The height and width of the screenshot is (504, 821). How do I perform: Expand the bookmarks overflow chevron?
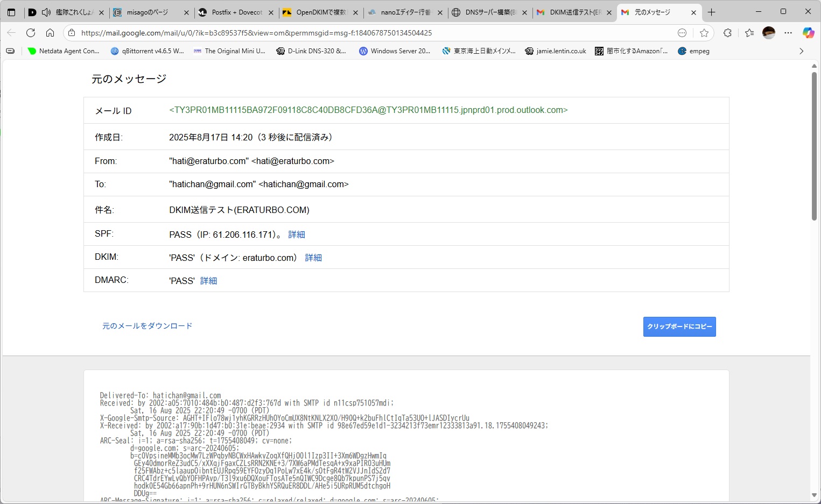[x=801, y=51]
